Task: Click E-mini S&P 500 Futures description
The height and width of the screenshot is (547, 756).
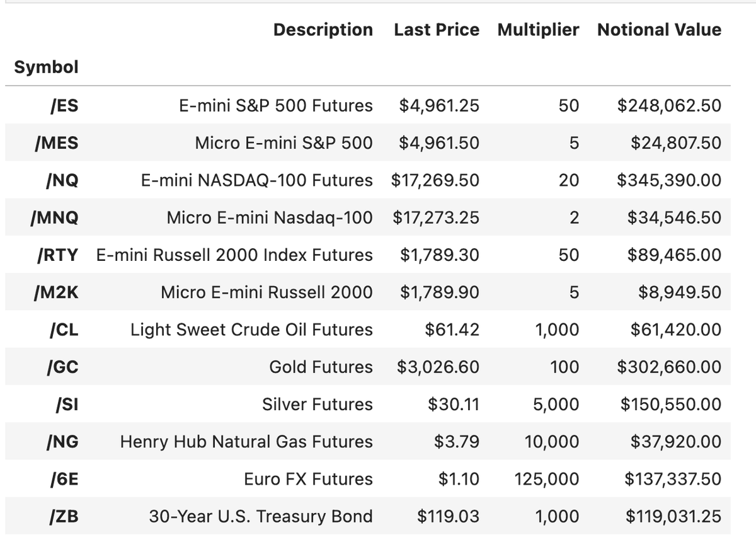Action: [x=276, y=105]
